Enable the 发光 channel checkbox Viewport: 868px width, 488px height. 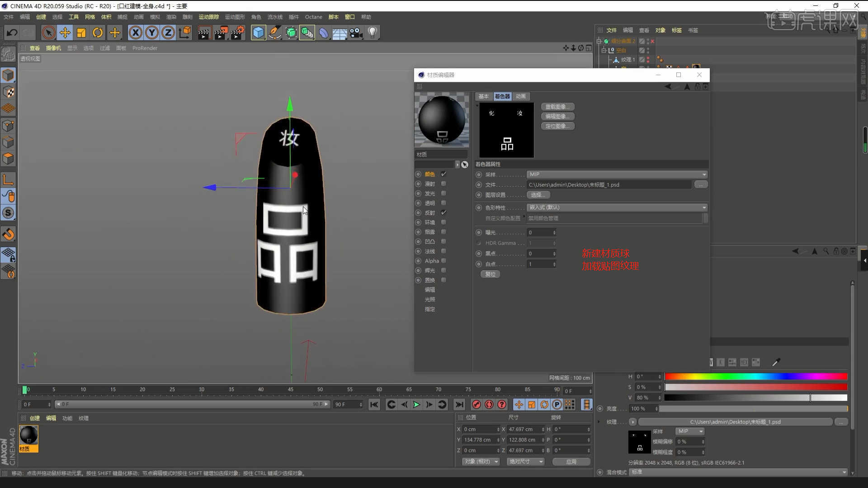[x=443, y=193]
